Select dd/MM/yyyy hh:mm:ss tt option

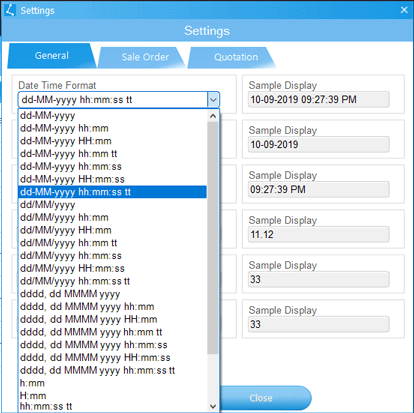[x=112, y=281]
